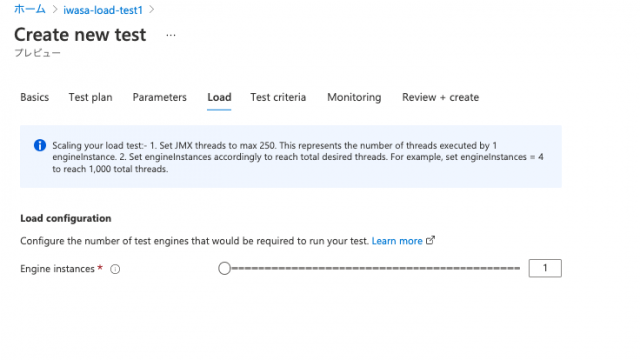Image resolution: width=640 pixels, height=360 pixels.
Task: Click the scaling your load test banner
Action: (x=291, y=157)
